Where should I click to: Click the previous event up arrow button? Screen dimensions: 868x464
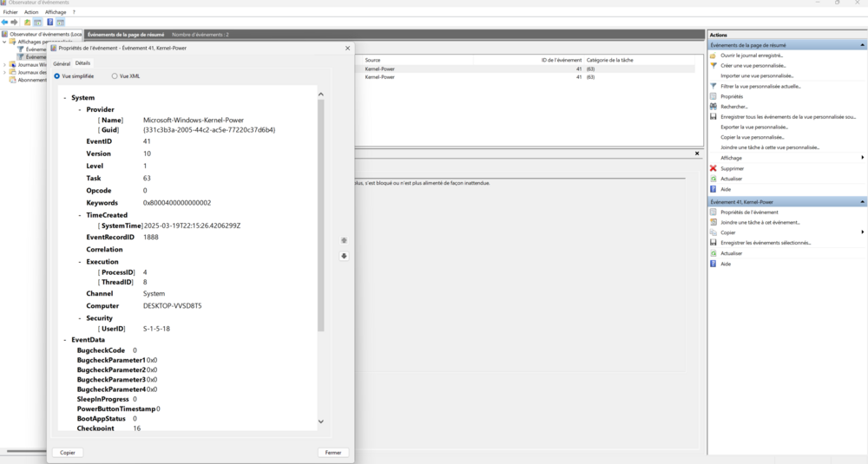click(345, 240)
